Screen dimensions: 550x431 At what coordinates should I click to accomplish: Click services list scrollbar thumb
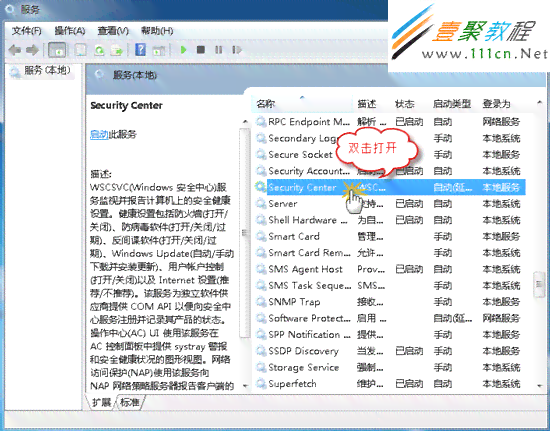(x=539, y=284)
